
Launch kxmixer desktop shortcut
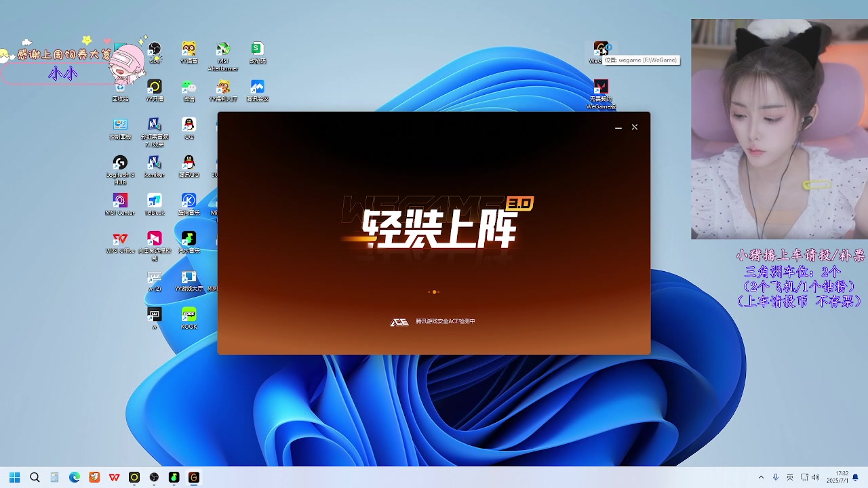tap(155, 166)
